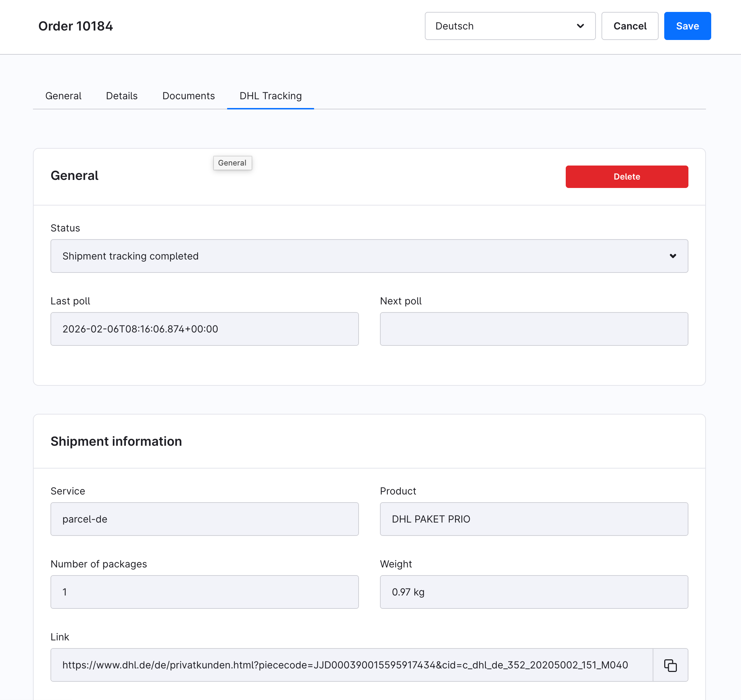The image size is (741, 700).
Task: Click the Number of packages label
Action: click(x=99, y=564)
